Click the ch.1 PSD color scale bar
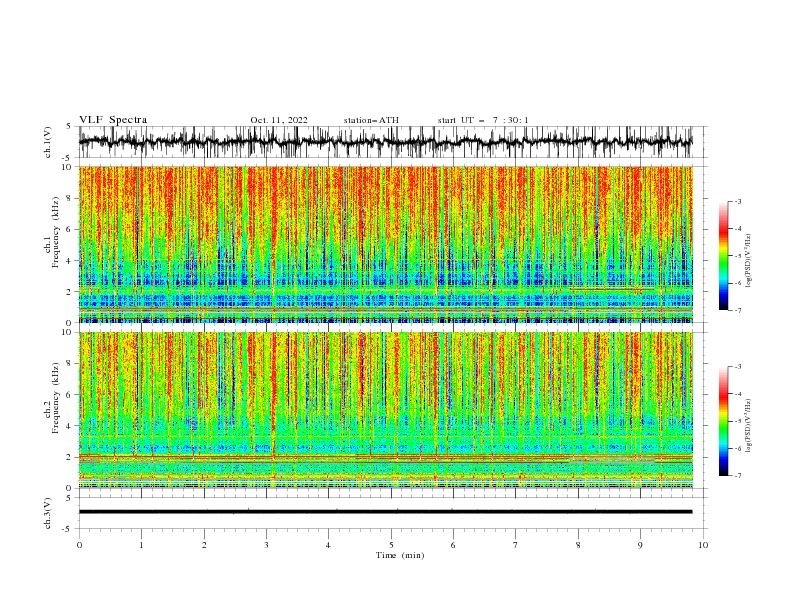Image resolution: width=792 pixels, height=612 pixels. click(x=723, y=256)
